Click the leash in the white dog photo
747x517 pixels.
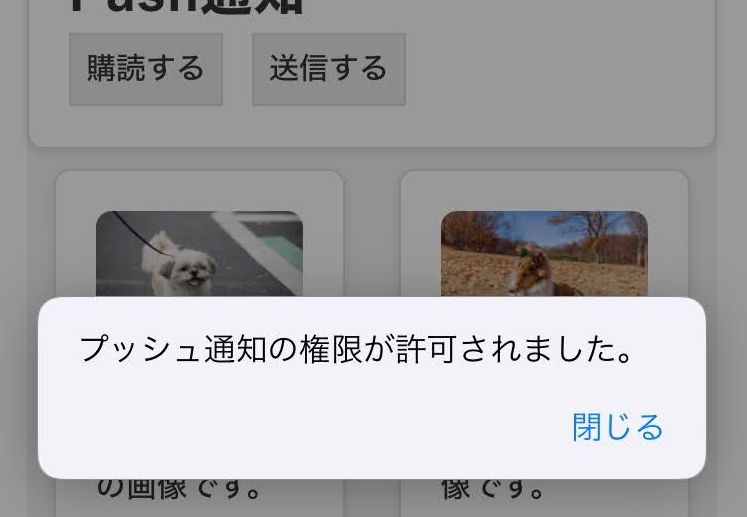[138, 233]
